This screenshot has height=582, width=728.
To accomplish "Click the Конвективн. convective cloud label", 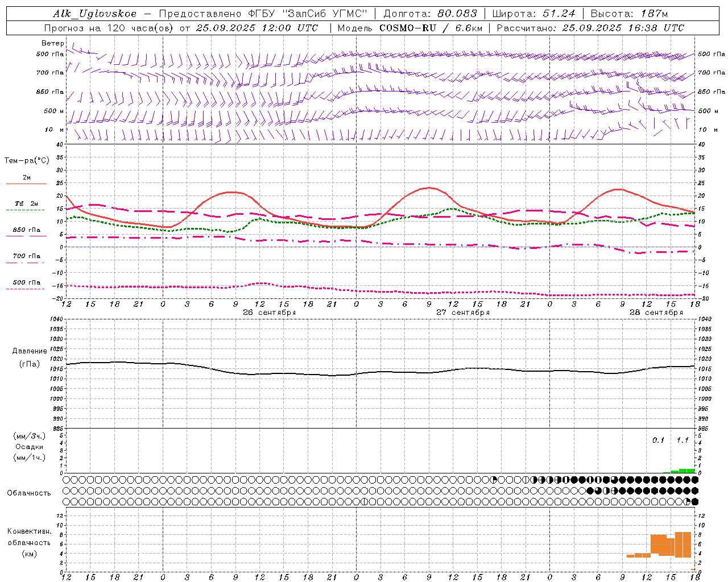I will click(30, 531).
